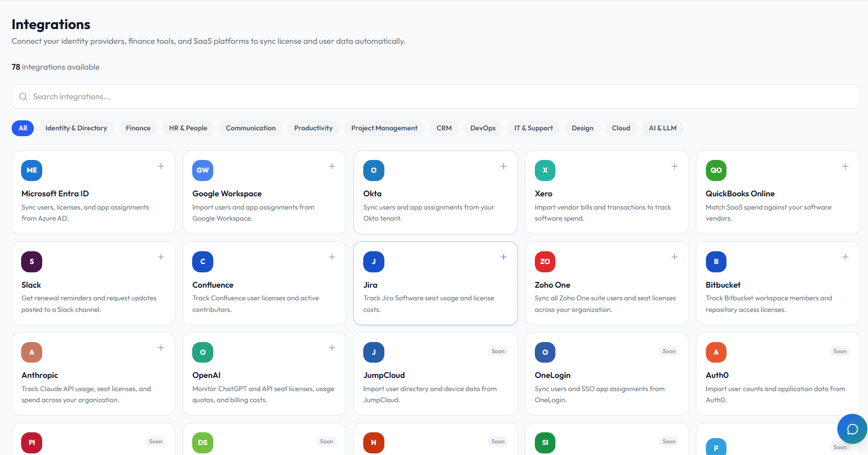Add the Bitbucket integration with plus icon
868x455 pixels.
(845, 257)
